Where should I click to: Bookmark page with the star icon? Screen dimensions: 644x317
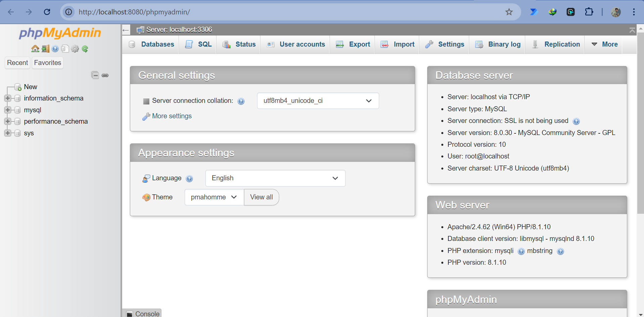pyautogui.click(x=509, y=12)
